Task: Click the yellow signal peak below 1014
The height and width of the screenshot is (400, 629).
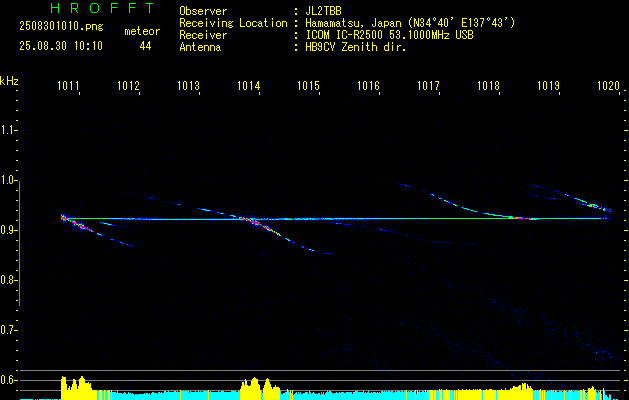Action: [x=260, y=387]
